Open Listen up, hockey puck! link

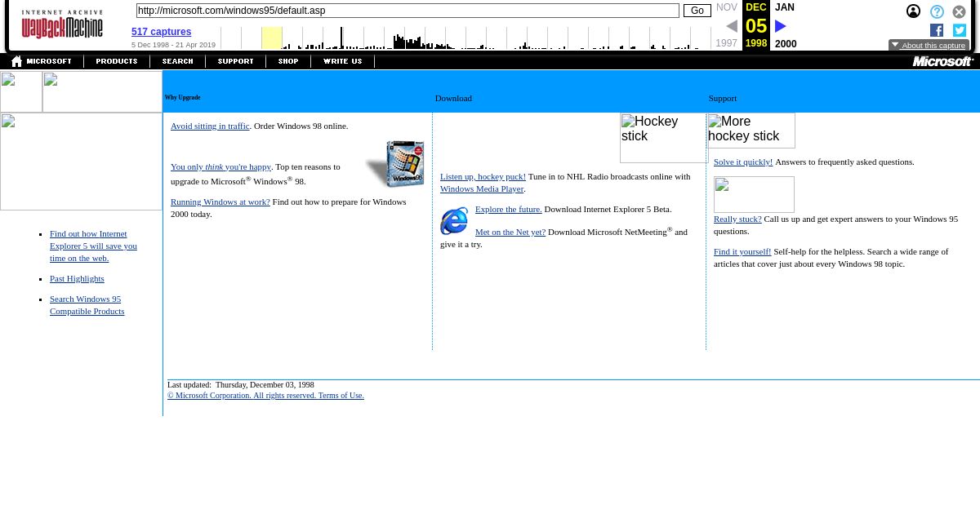click(483, 176)
